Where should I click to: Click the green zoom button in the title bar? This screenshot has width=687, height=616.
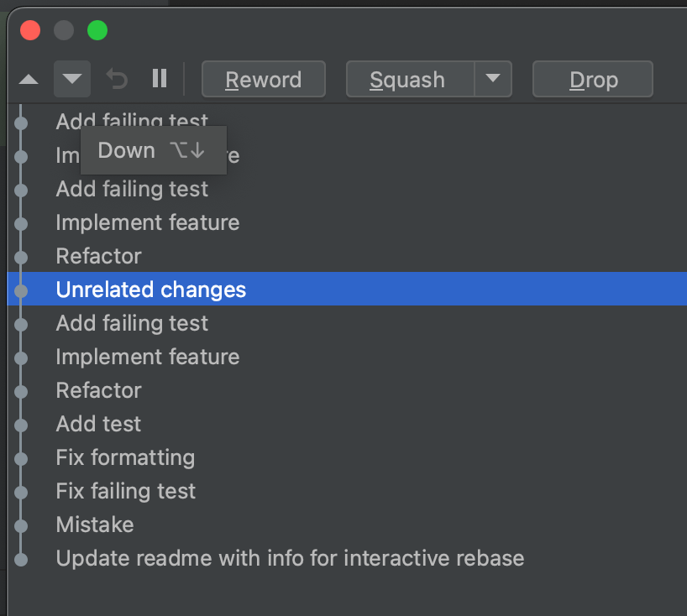[x=97, y=30]
